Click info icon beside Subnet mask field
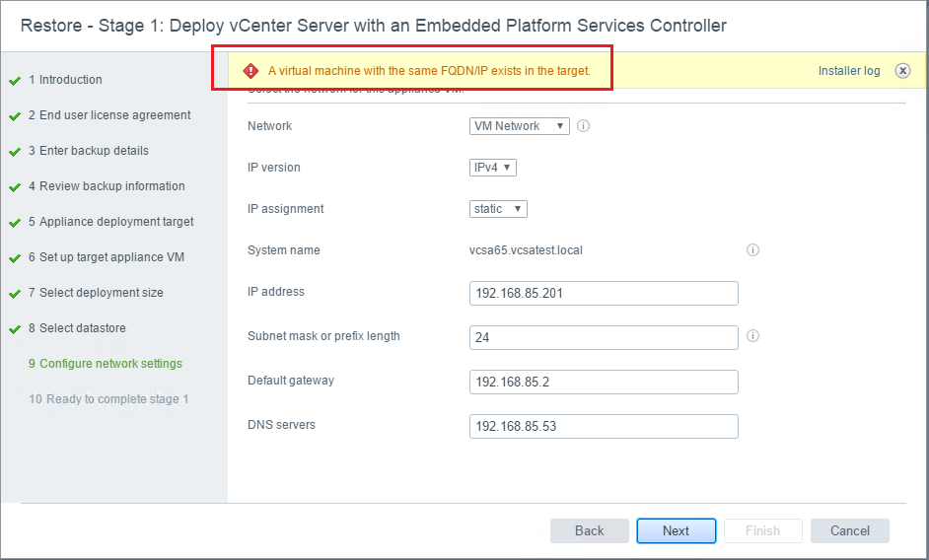The width and height of the screenshot is (929, 560). [752, 336]
